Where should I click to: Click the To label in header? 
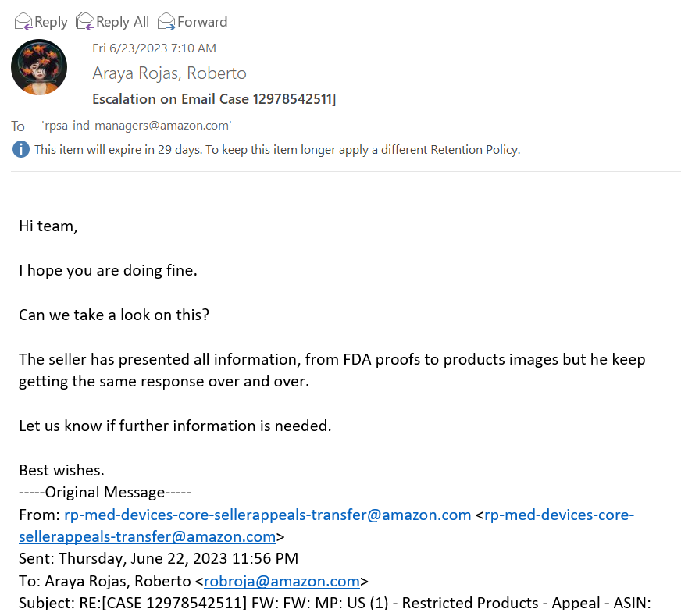(18, 126)
